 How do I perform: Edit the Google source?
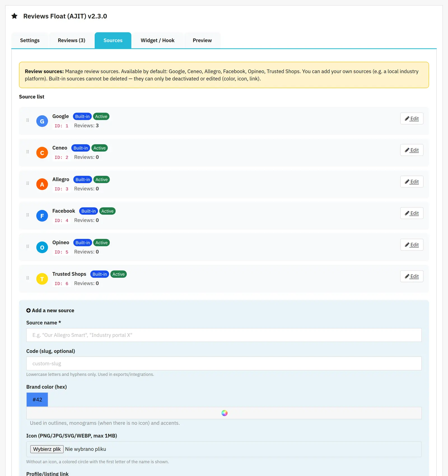pyautogui.click(x=412, y=118)
